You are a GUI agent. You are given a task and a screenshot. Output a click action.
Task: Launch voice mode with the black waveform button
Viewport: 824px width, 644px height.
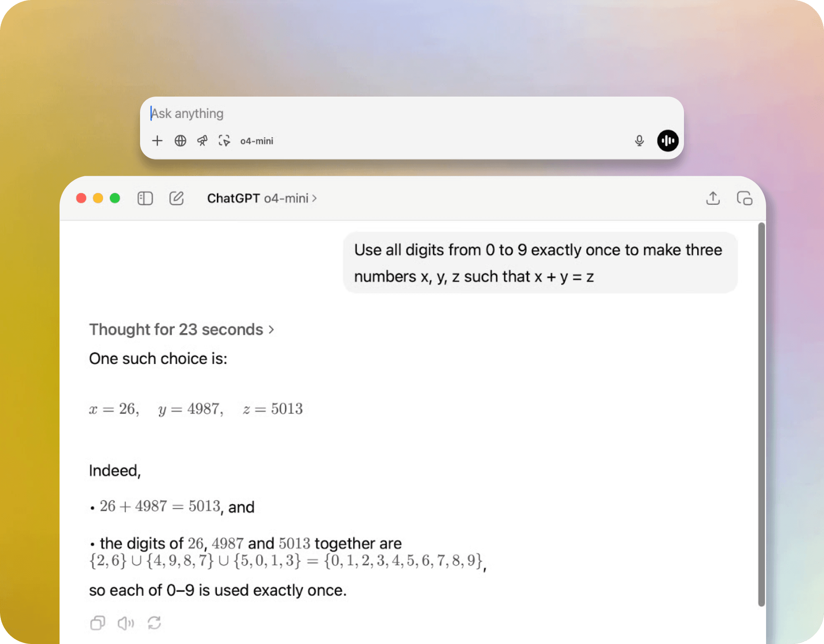(667, 141)
